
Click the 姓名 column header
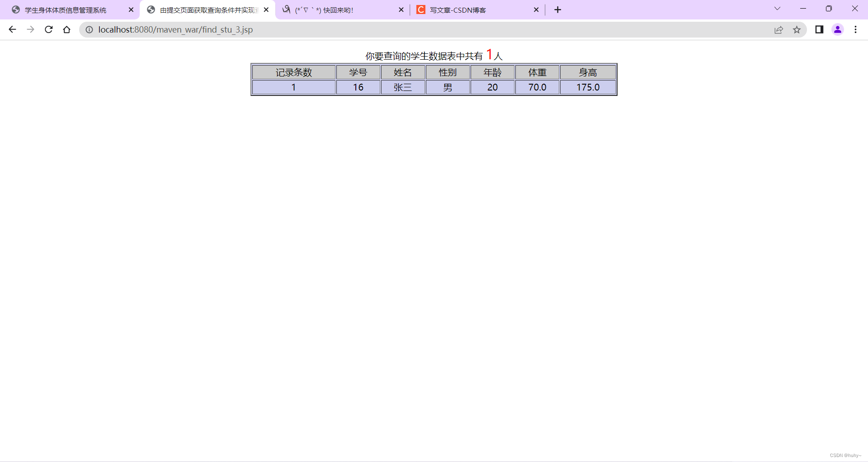[x=403, y=72]
